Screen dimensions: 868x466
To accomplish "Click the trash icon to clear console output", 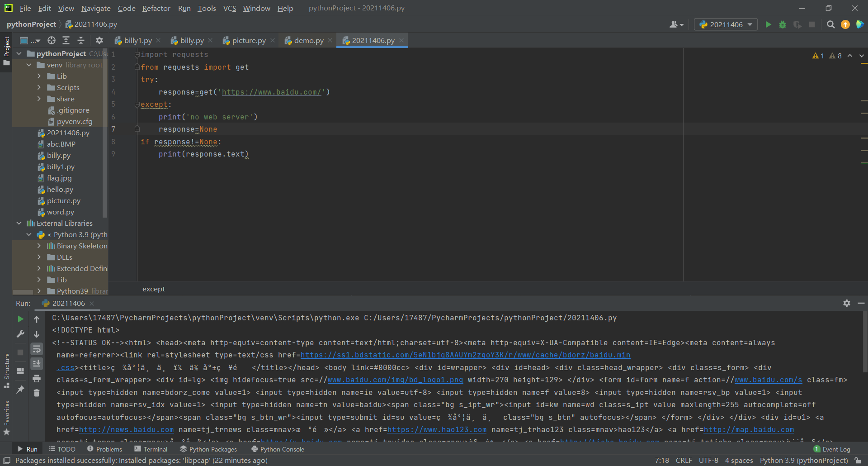I will click(x=37, y=393).
